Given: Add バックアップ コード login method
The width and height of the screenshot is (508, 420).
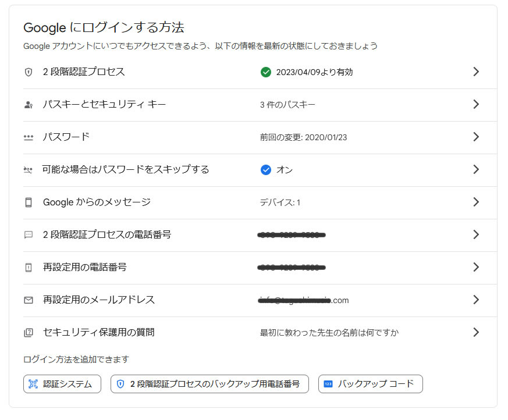Looking at the screenshot, I should click(x=371, y=384).
